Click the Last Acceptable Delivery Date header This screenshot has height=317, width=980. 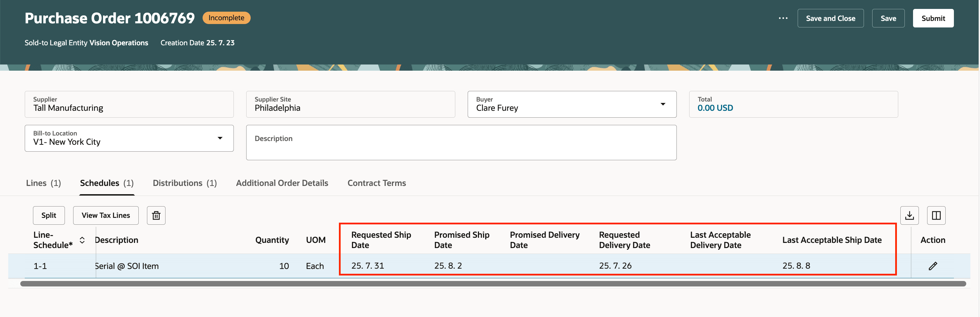(x=720, y=240)
